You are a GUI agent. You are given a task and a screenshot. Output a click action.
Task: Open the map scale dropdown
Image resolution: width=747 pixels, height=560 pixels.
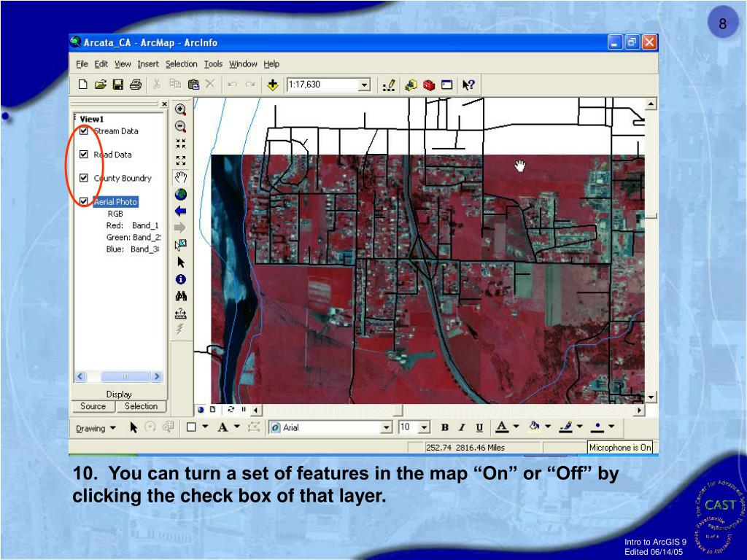pyautogui.click(x=364, y=85)
